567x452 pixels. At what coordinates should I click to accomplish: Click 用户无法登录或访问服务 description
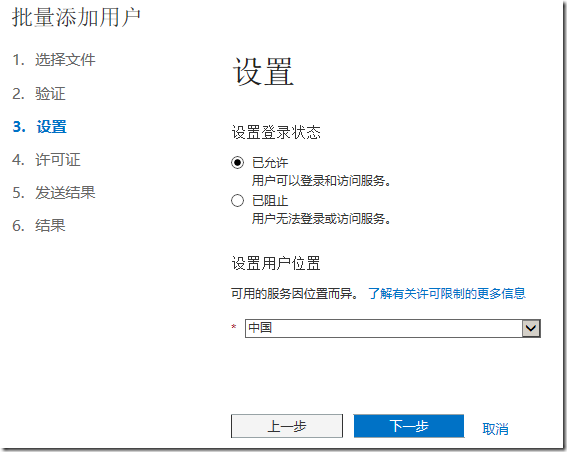coord(321,218)
